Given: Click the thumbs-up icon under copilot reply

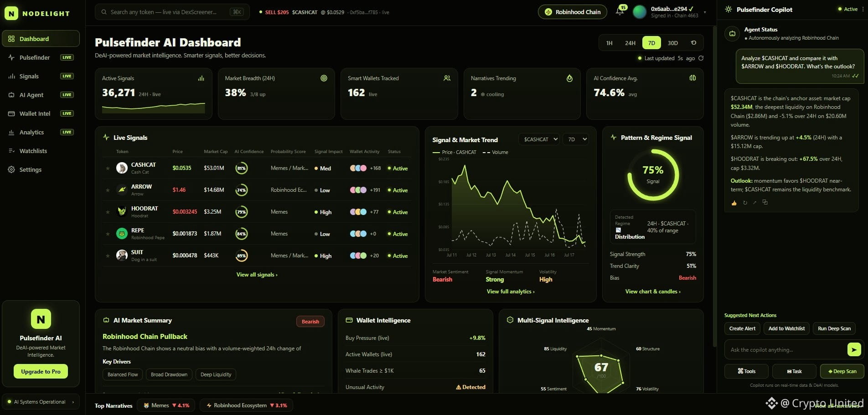Looking at the screenshot, I should click(x=734, y=203).
